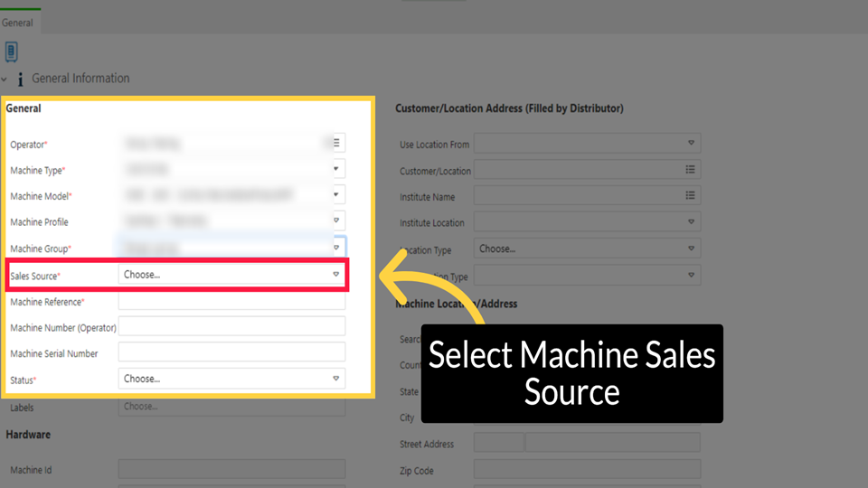Expand the Machine Model dropdown
This screenshot has width=868, height=488.
(335, 195)
